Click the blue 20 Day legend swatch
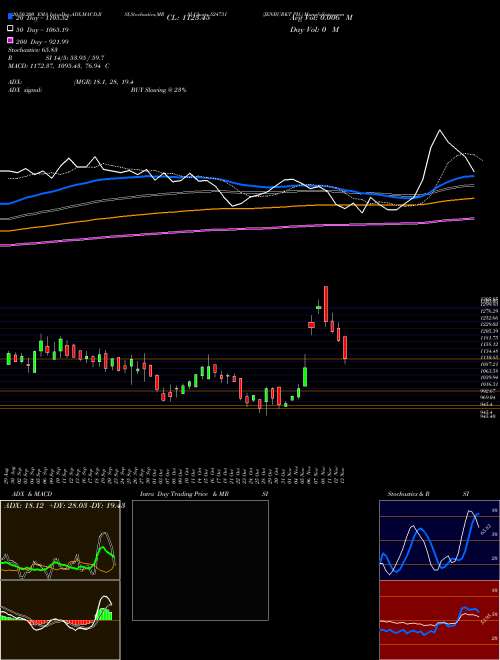The height and width of the screenshot is (660, 500). click(10, 17)
